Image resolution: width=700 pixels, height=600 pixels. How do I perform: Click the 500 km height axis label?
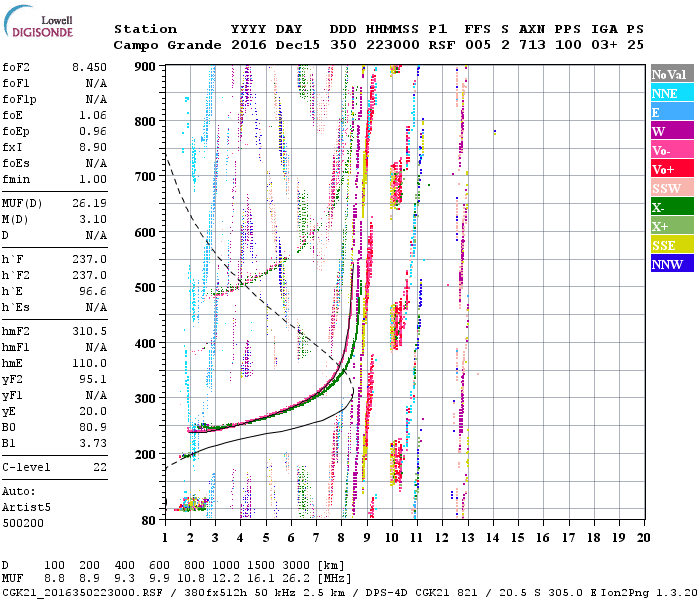(145, 288)
